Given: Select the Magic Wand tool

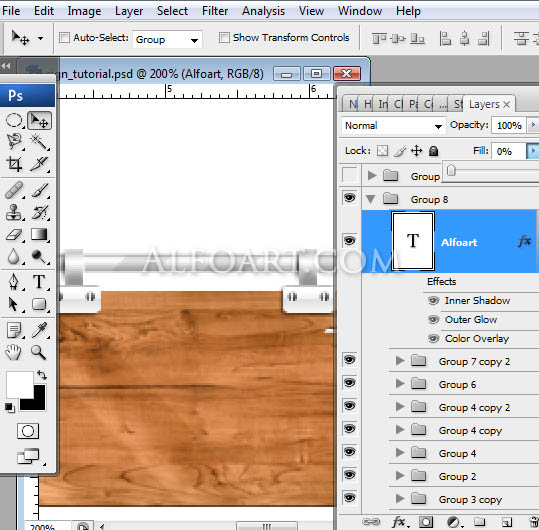Looking at the screenshot, I should pyautogui.click(x=40, y=142).
